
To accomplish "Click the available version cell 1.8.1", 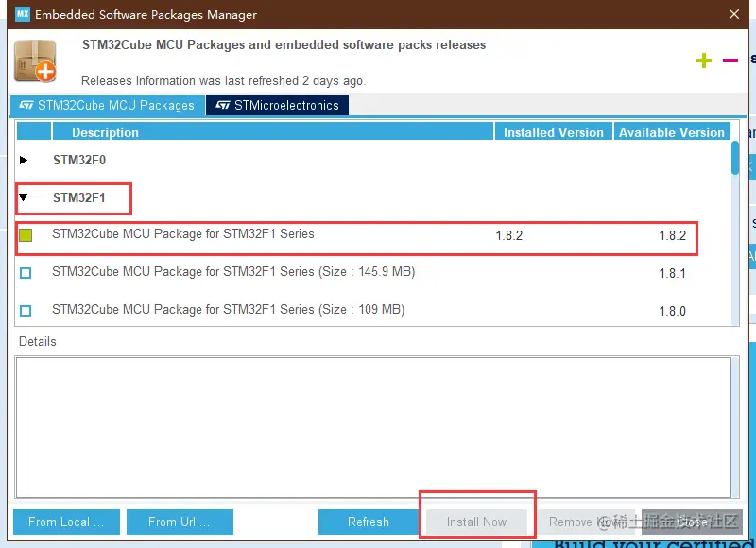I will click(672, 274).
